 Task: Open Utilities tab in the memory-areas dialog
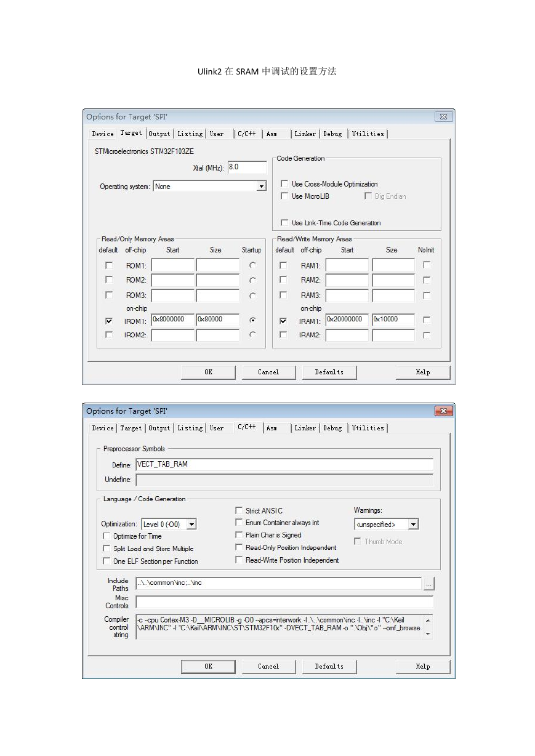(368, 134)
